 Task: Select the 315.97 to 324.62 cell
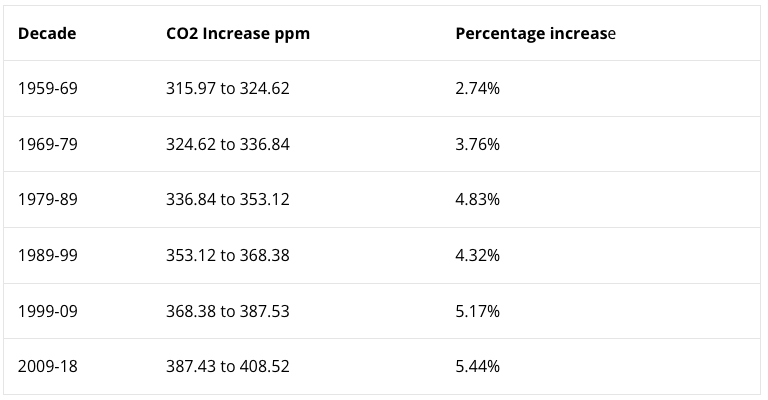pyautogui.click(x=228, y=88)
